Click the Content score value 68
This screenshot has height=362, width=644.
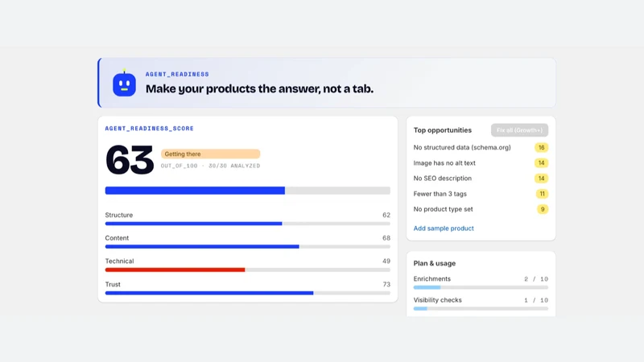tap(386, 238)
